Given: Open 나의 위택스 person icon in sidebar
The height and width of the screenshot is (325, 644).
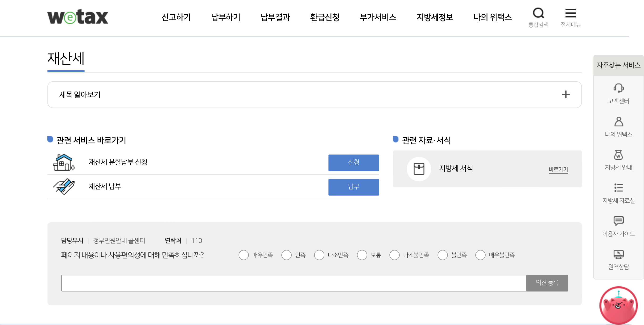Looking at the screenshot, I should [x=618, y=122].
